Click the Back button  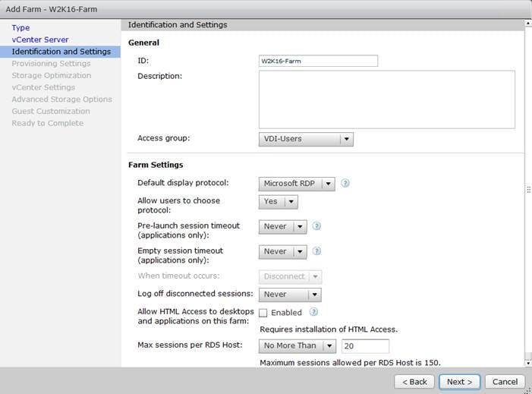pos(414,382)
